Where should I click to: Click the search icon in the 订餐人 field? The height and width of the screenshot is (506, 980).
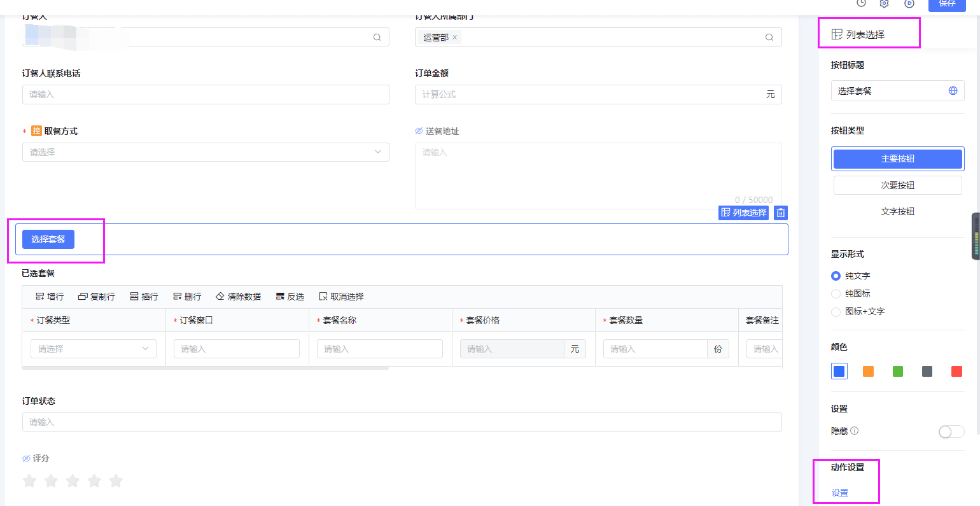(x=377, y=38)
